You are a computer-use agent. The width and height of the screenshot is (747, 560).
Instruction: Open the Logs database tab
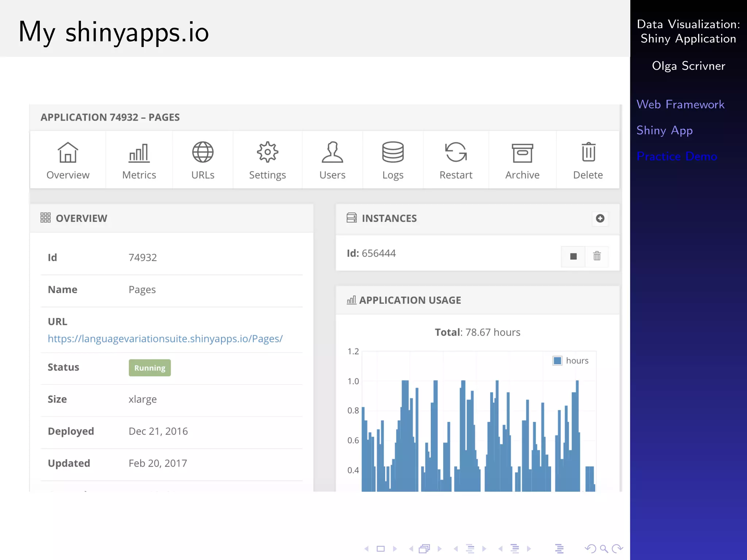tap(393, 160)
